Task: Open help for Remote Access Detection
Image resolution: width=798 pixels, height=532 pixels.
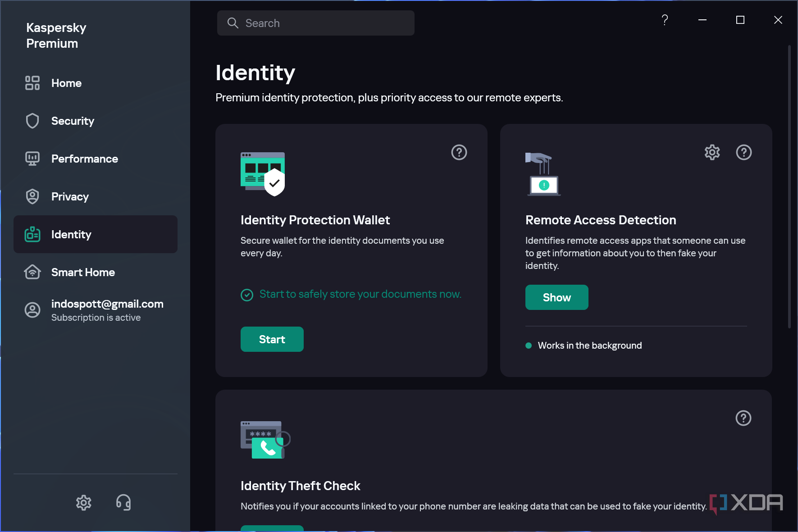Action: pos(744,152)
